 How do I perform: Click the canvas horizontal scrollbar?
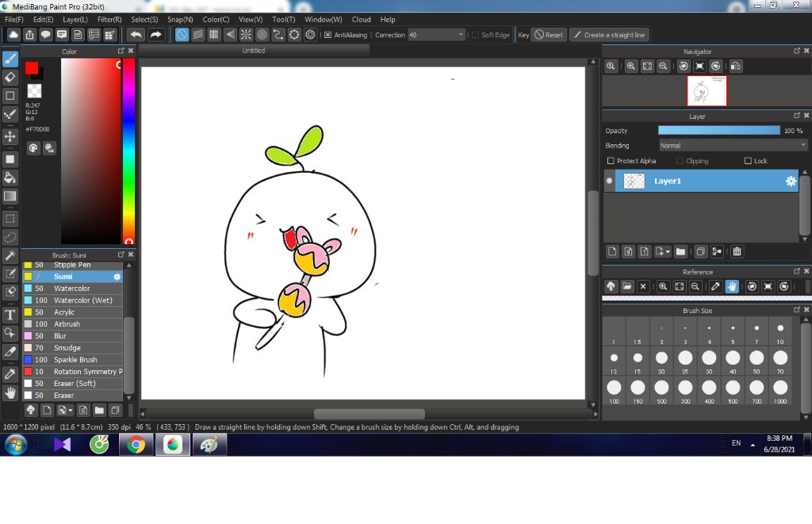click(x=369, y=414)
